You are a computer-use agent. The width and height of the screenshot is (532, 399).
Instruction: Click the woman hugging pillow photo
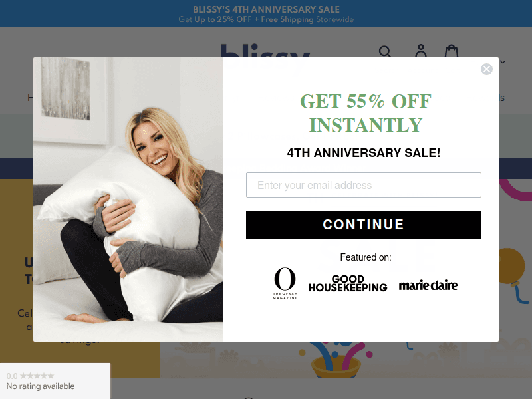(x=128, y=199)
